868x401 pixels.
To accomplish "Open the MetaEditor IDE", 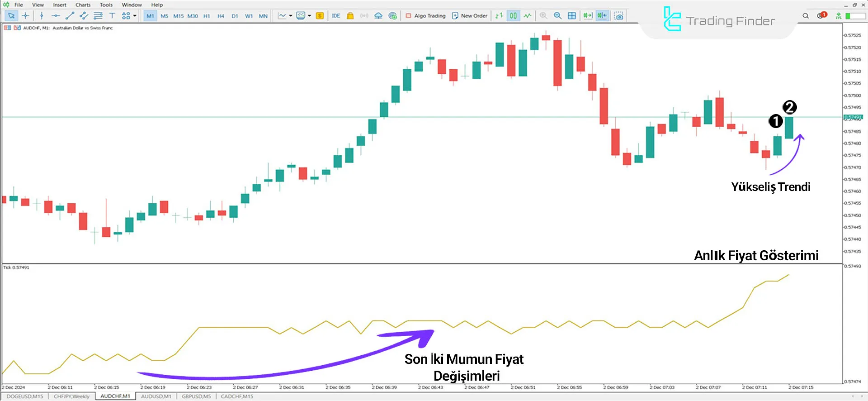I will (336, 16).
